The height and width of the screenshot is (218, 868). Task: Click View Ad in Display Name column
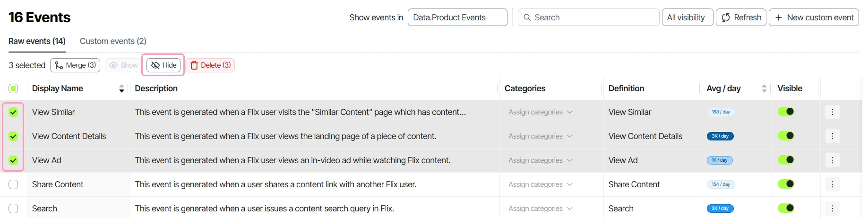point(47,160)
